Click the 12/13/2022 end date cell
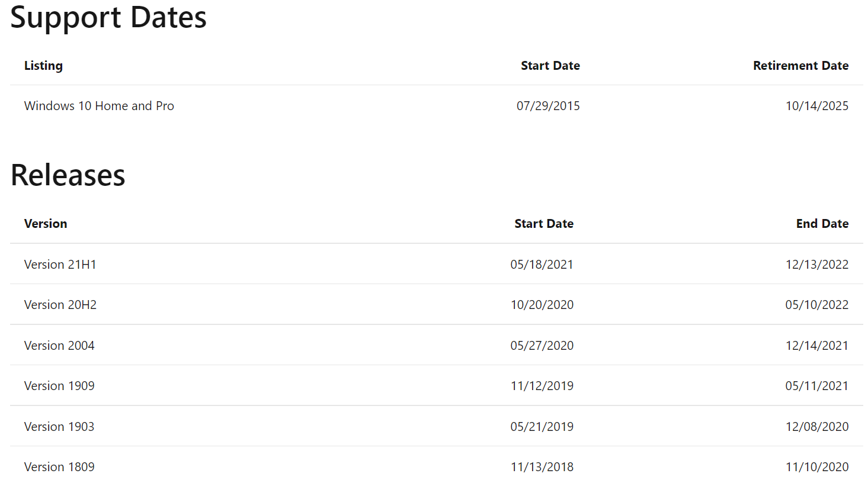868x483 pixels. pyautogui.click(x=817, y=265)
